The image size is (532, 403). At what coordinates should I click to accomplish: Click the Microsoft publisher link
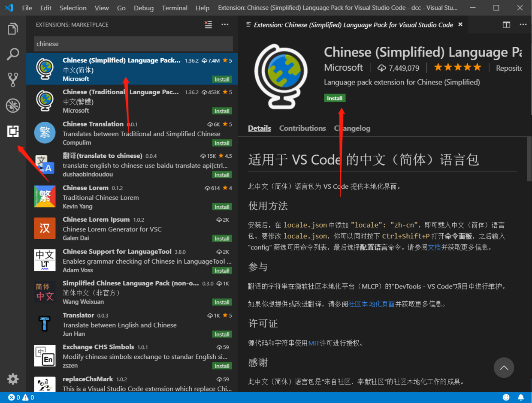343,68
